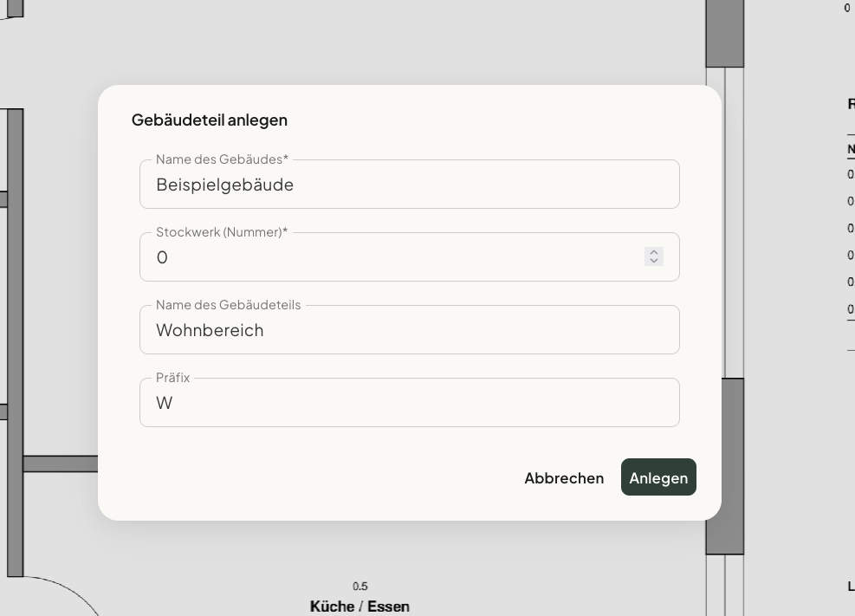Click the Gebäudeteil anlegen dialog title
The width and height of the screenshot is (855, 616).
[x=210, y=120]
